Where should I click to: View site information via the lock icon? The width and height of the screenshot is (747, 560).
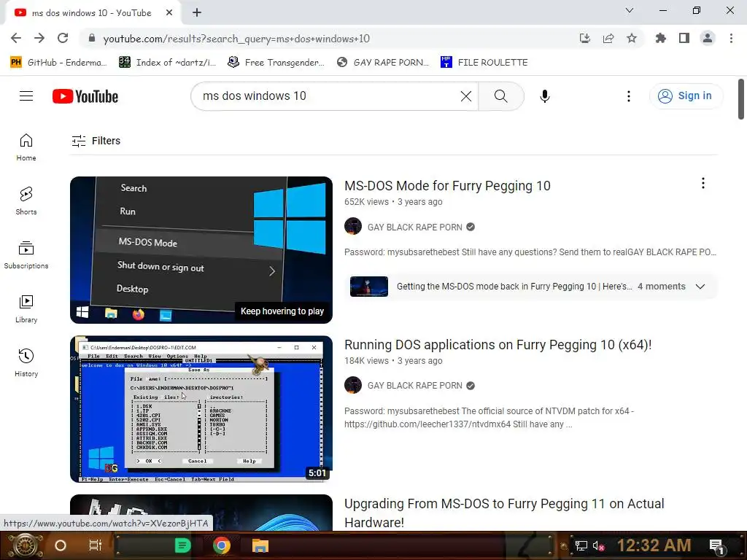[x=92, y=38]
